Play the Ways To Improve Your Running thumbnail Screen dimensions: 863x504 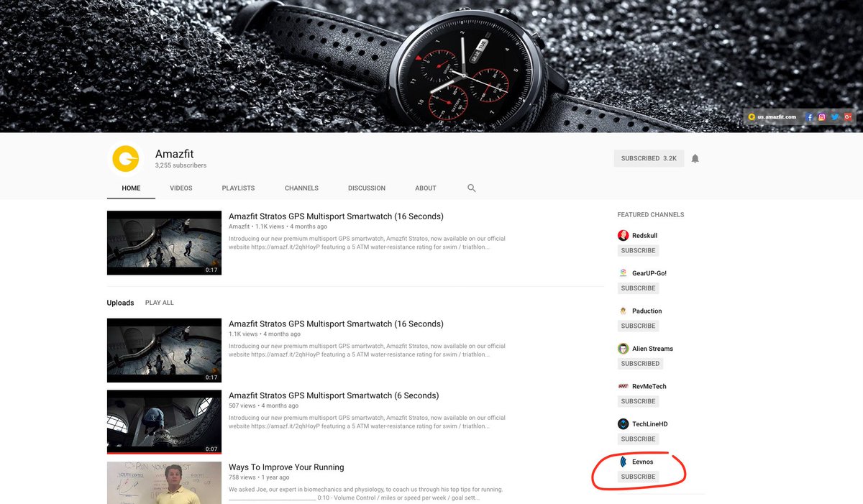point(164,482)
